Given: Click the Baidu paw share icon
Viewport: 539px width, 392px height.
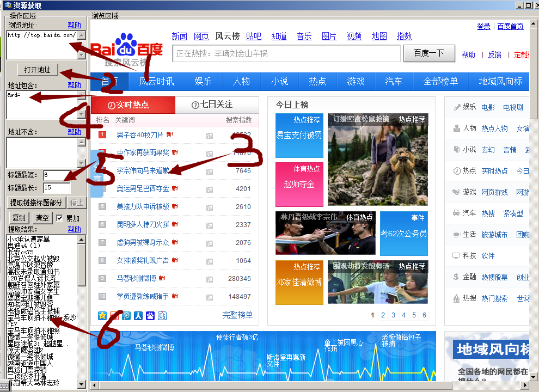Looking at the screenshot, I should [x=150, y=315].
